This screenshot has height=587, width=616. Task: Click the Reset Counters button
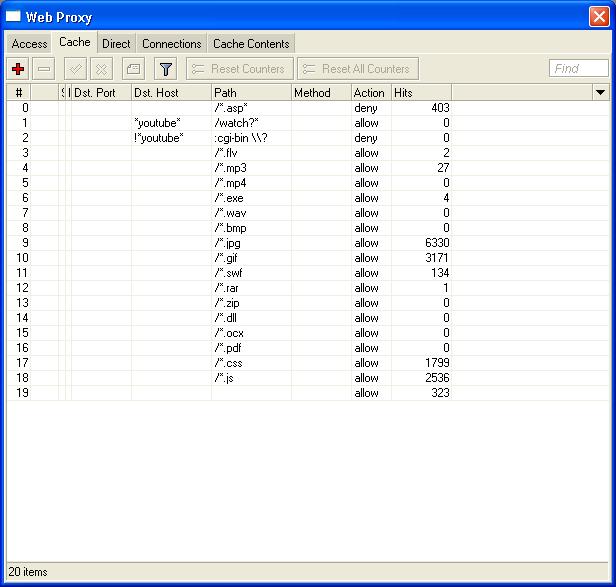tap(240, 69)
